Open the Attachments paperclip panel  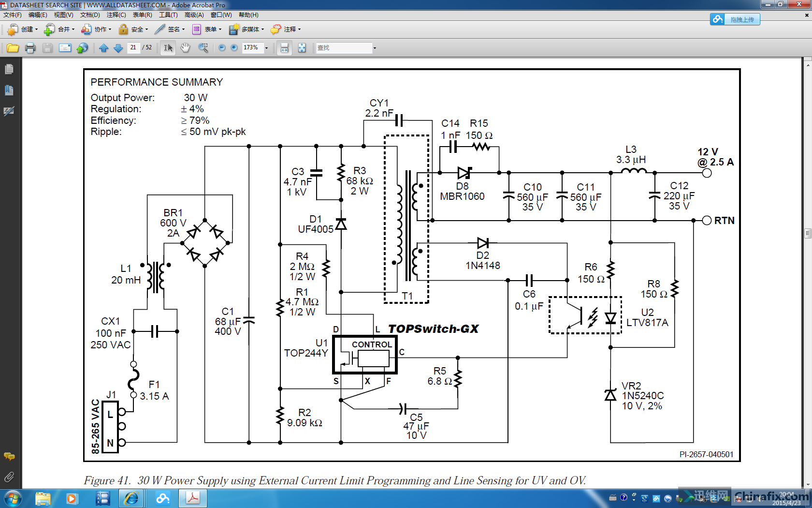tap(9, 477)
